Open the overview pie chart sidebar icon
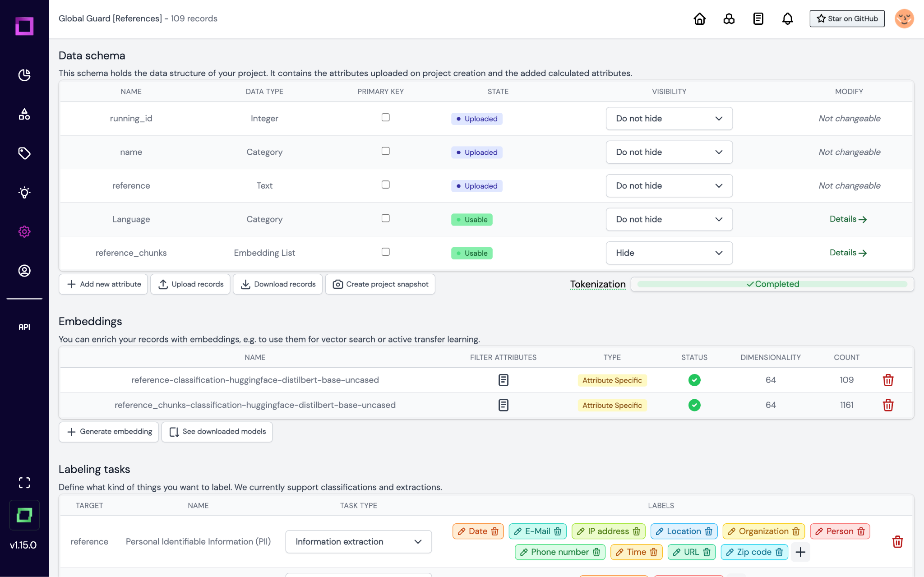 pyautogui.click(x=24, y=75)
